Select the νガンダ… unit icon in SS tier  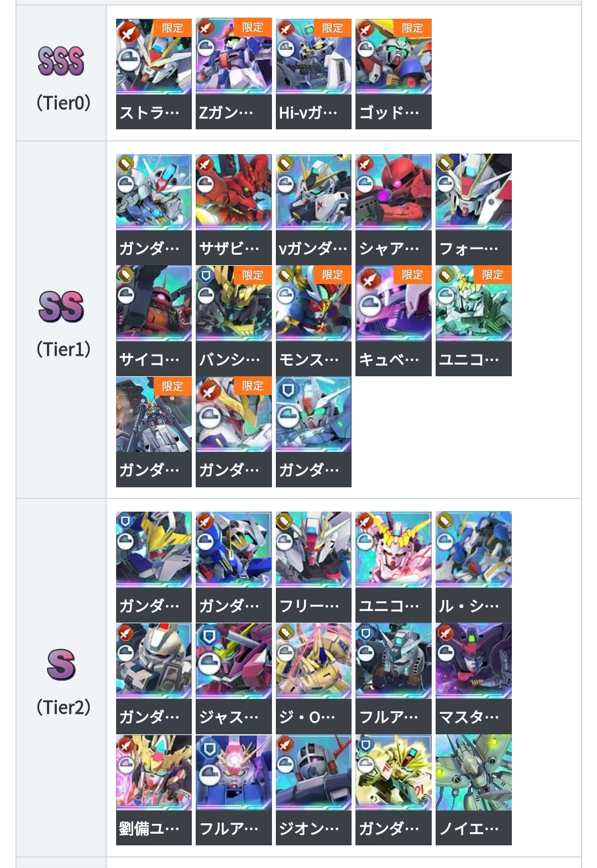point(313,192)
